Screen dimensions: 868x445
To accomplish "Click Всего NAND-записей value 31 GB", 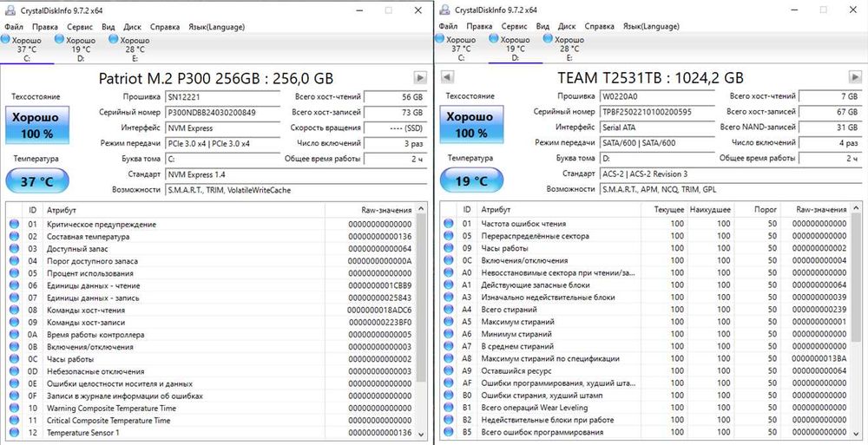I will (831, 128).
